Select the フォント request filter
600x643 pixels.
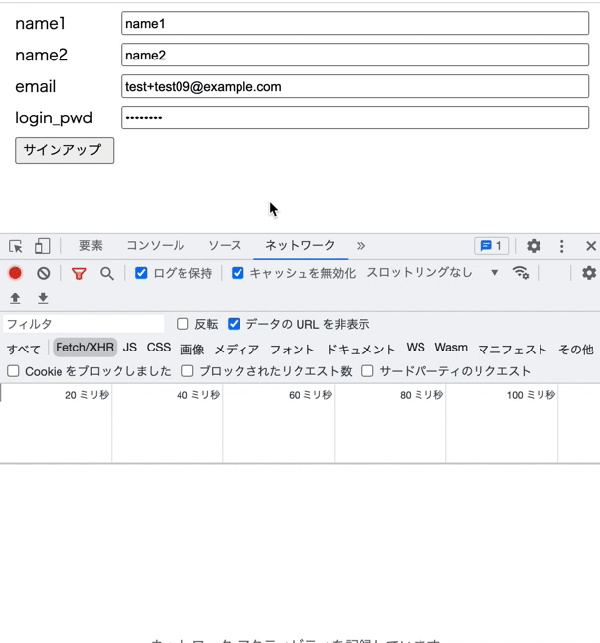[292, 349]
